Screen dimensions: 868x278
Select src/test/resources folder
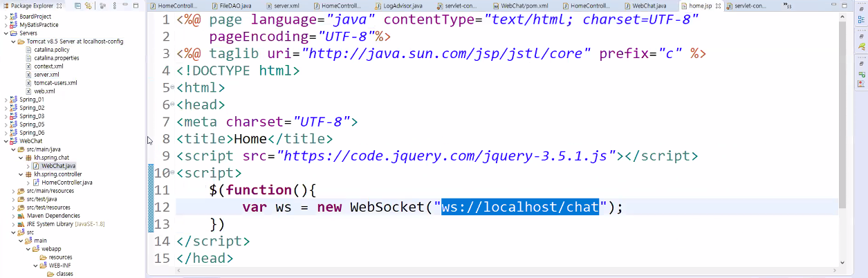[44, 207]
